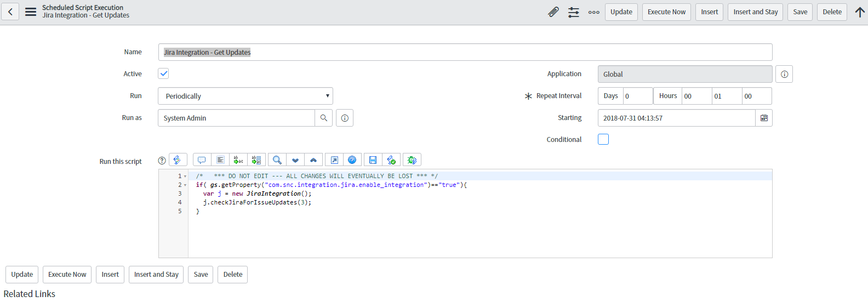Focus the Name input field
The image size is (868, 302).
(465, 52)
